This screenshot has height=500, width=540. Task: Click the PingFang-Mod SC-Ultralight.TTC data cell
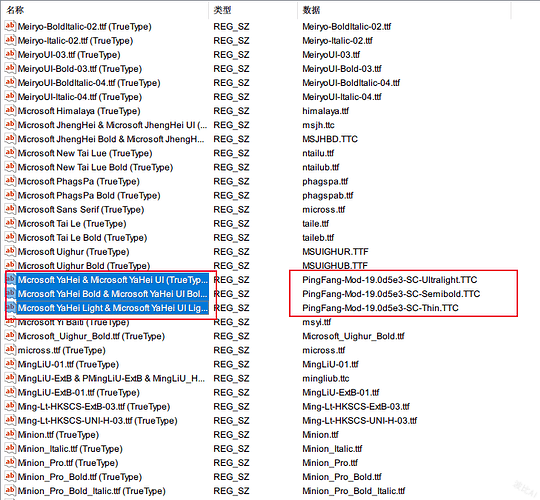390,280
